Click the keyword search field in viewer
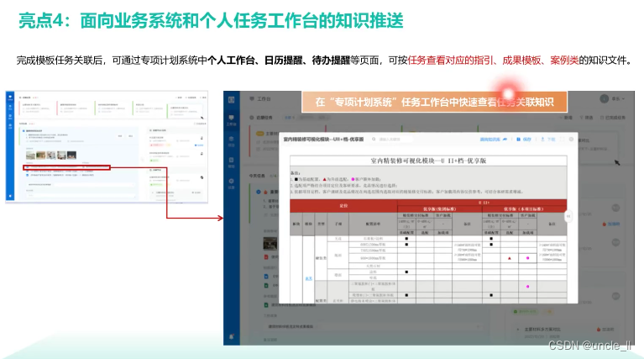 tap(392, 140)
